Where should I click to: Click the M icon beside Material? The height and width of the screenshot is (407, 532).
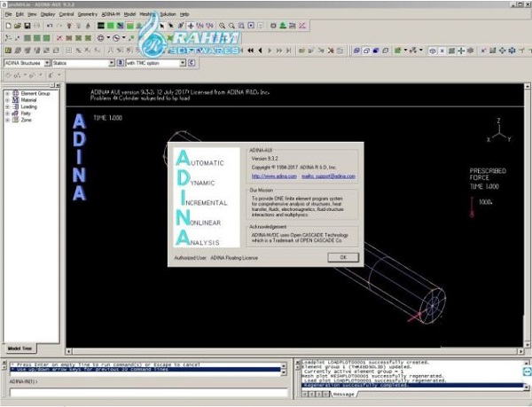[x=15, y=99]
